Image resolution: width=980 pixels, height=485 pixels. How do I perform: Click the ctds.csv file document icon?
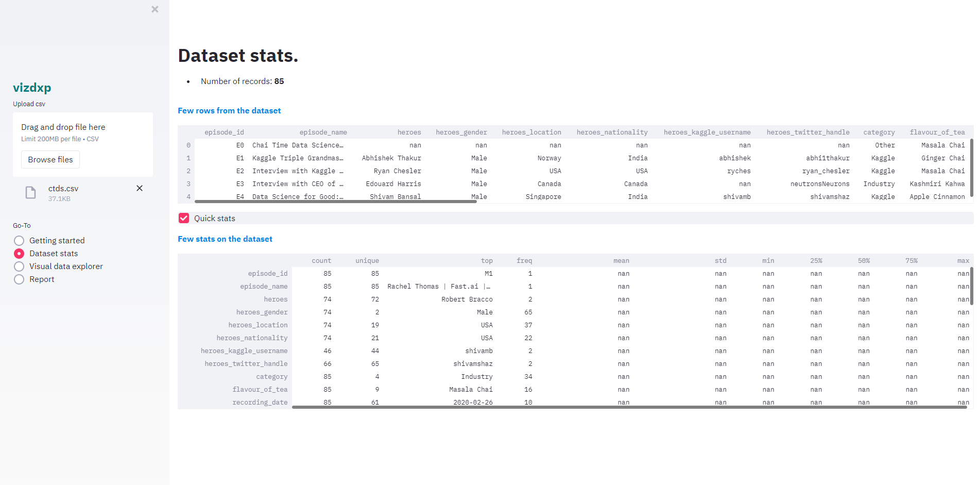31,193
